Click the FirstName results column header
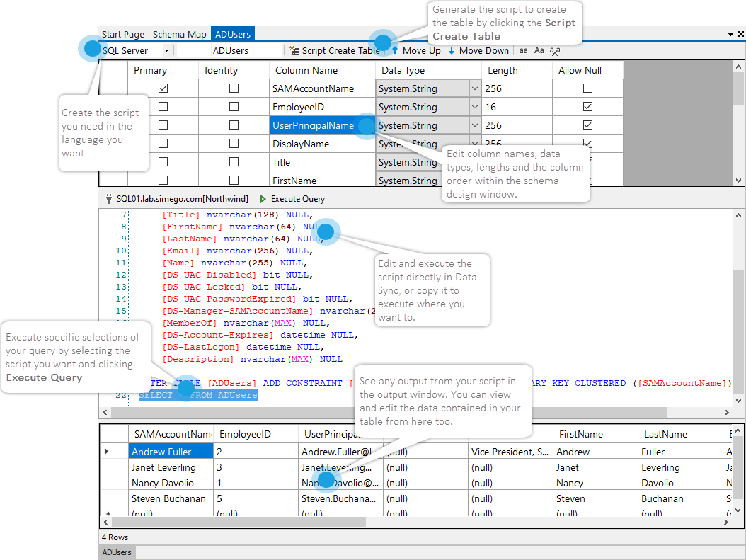This screenshot has width=746, height=560. (x=595, y=434)
